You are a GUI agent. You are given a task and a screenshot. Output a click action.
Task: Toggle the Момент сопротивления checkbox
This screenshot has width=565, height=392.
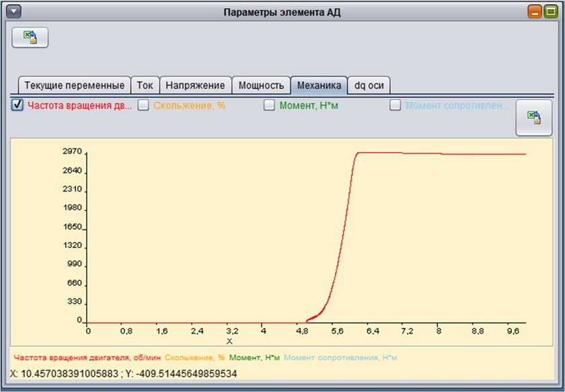pyautogui.click(x=396, y=105)
